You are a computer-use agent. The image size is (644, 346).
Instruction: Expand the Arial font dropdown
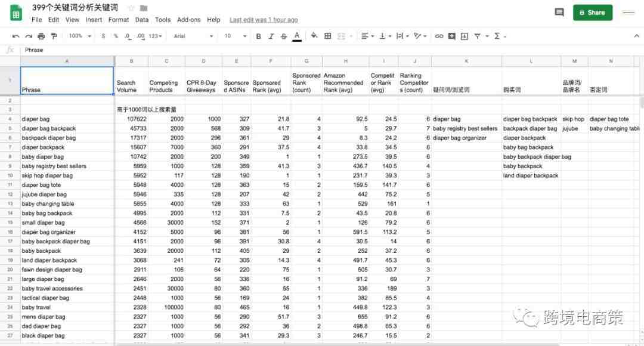[193, 36]
